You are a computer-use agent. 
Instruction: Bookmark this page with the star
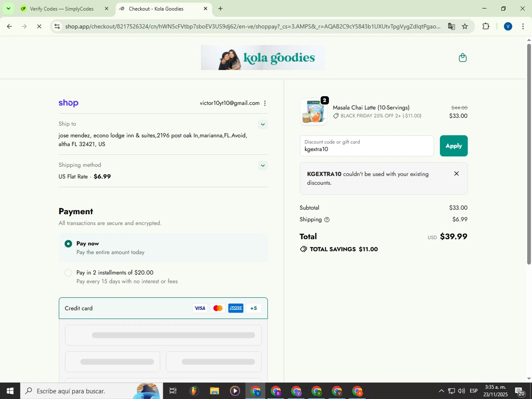click(x=465, y=26)
